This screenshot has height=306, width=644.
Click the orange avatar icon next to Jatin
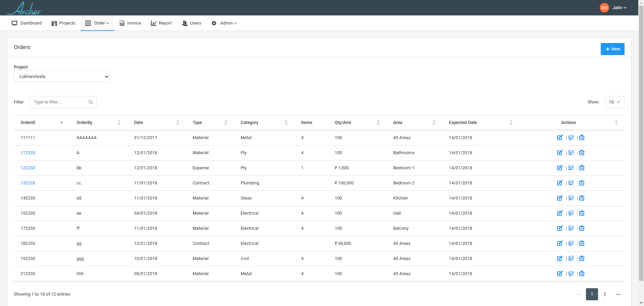pyautogui.click(x=604, y=8)
